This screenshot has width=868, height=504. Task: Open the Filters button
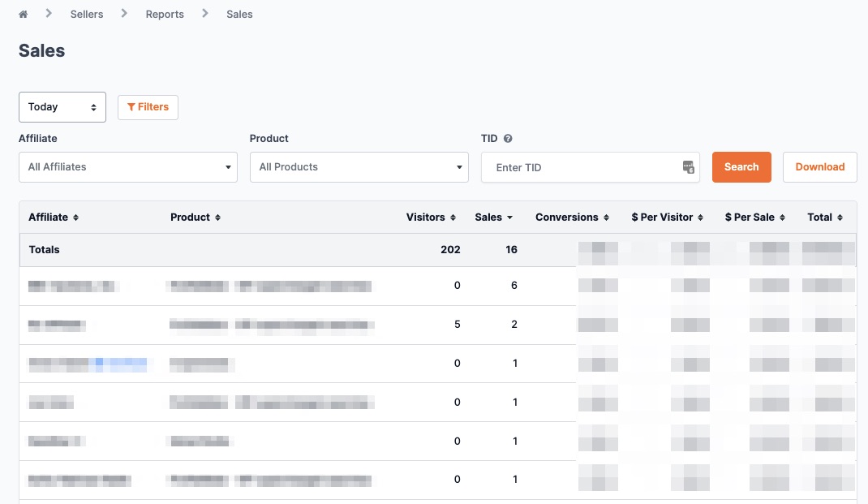pos(148,107)
